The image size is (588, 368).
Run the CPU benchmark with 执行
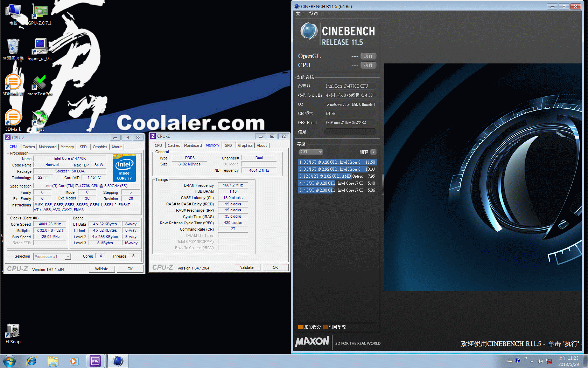pyautogui.click(x=368, y=65)
